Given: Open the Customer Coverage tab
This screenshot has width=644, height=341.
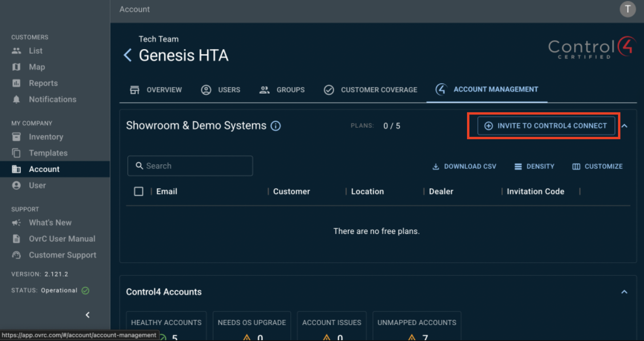Looking at the screenshot, I should coord(371,90).
